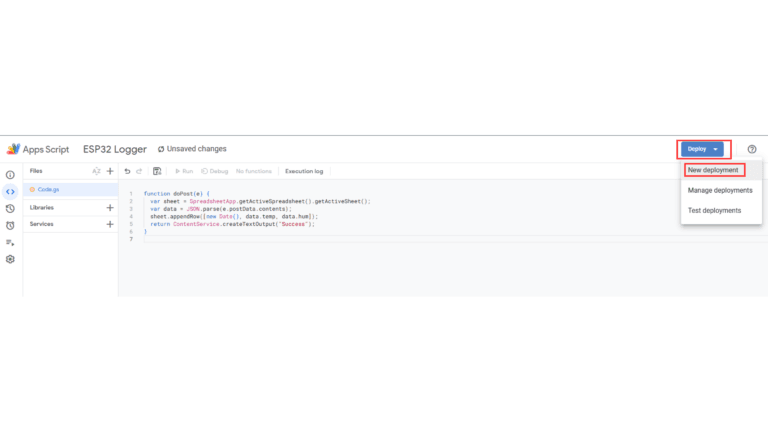
Task: Open the help question mark icon
Action: click(x=752, y=149)
